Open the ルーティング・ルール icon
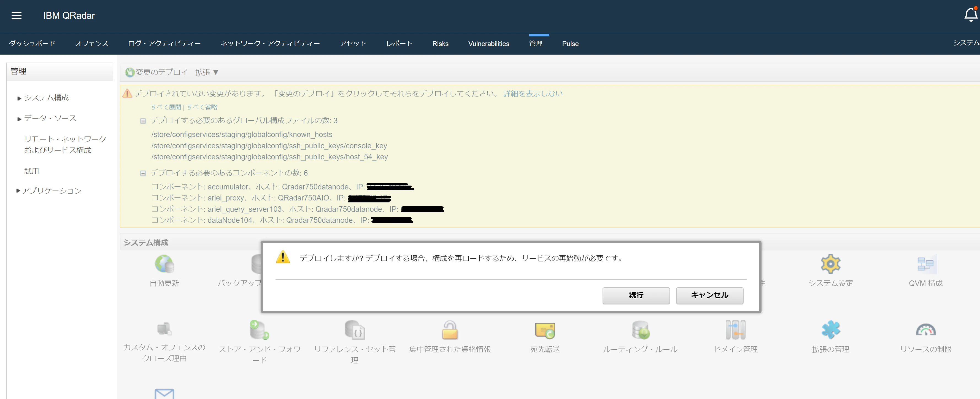The height and width of the screenshot is (399, 980). (641, 330)
